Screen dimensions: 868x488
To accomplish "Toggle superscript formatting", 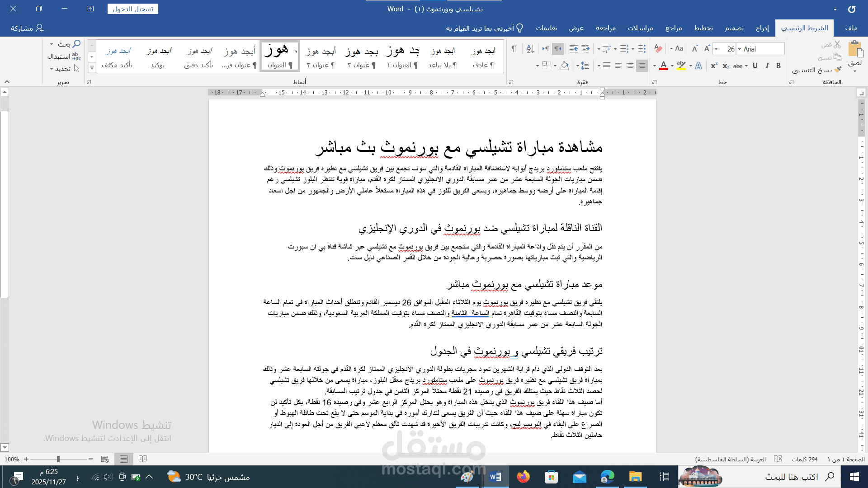I will [x=714, y=66].
